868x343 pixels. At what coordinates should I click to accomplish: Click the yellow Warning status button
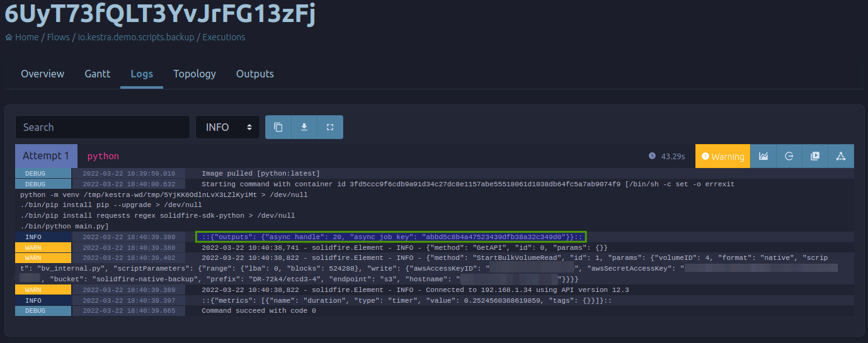pyautogui.click(x=722, y=156)
